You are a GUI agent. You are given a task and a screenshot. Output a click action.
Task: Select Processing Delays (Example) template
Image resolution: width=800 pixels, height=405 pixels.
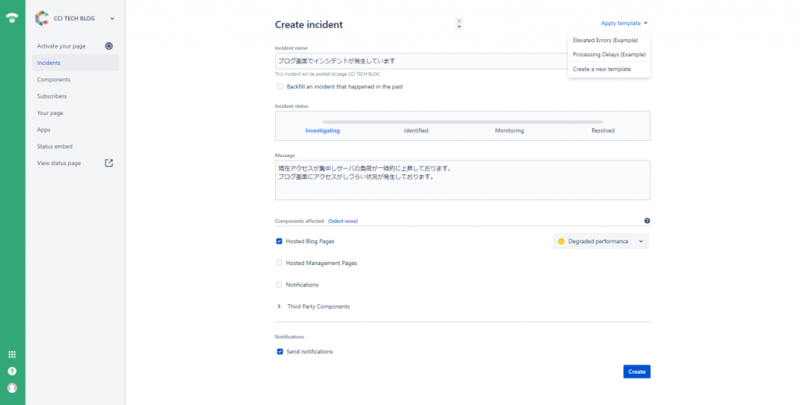point(609,55)
